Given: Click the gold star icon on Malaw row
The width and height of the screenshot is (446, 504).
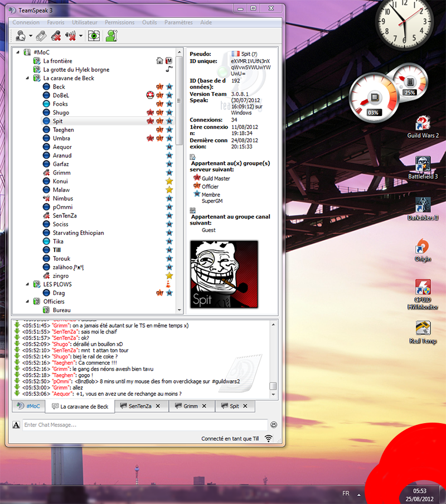Looking at the screenshot, I should click(x=169, y=190).
